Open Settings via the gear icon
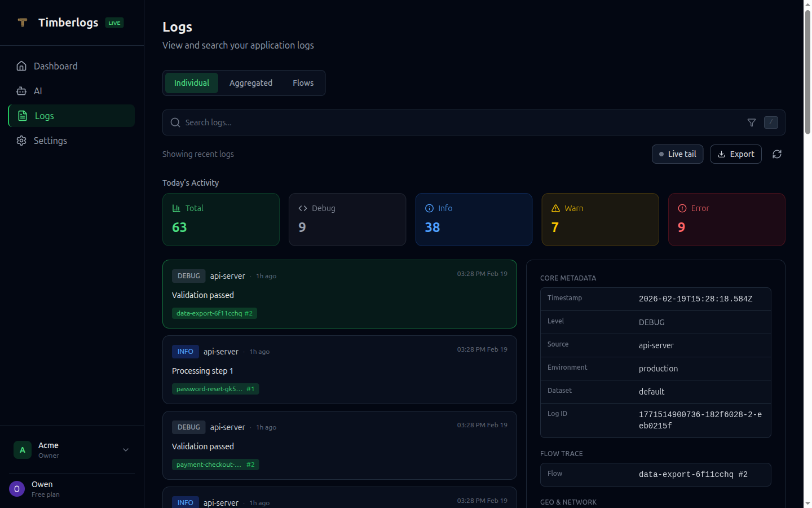Viewport: 812px width, 508px height. (21, 141)
